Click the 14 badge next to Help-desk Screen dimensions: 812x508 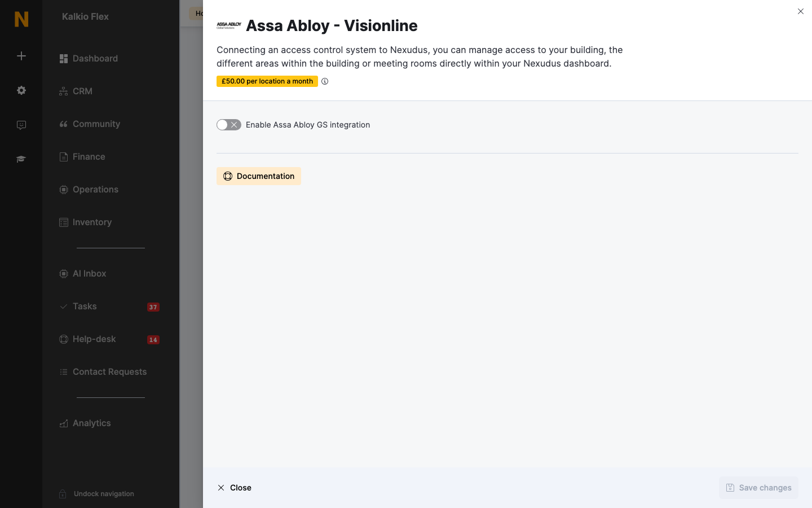pyautogui.click(x=153, y=340)
